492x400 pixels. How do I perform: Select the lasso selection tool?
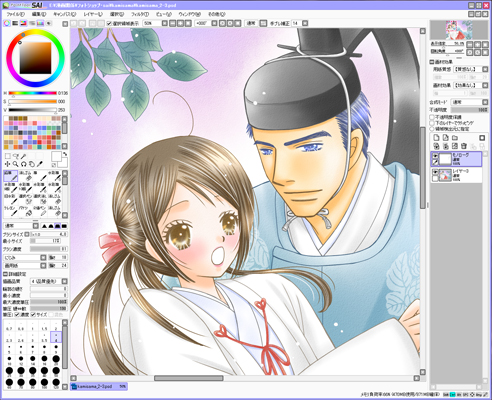15,156
